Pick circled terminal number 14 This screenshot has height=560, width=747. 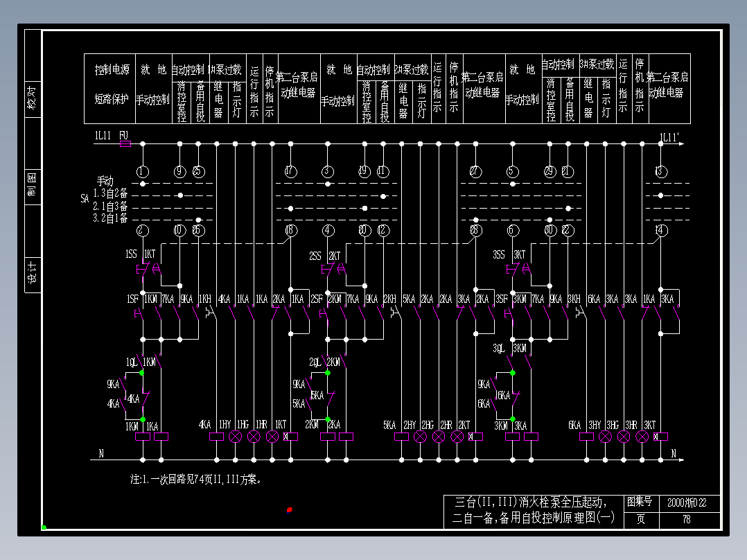tap(661, 231)
